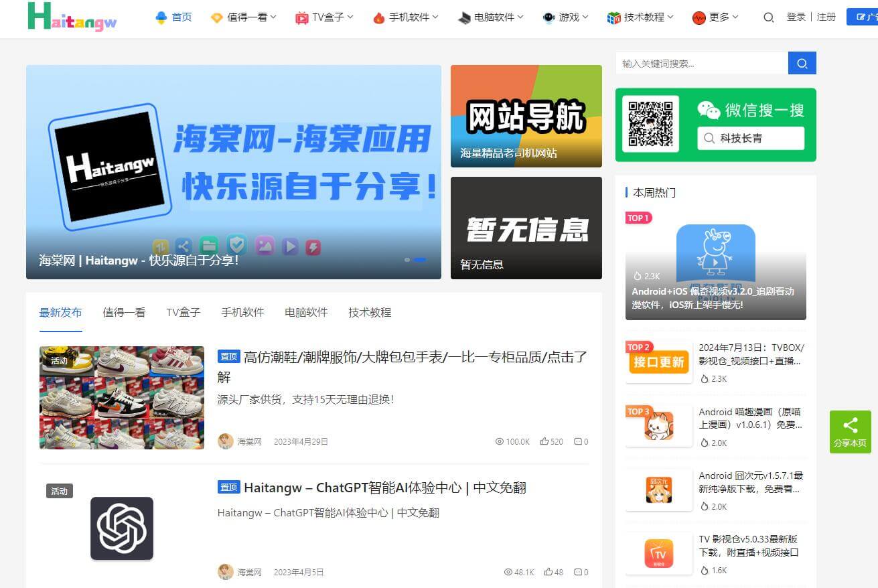Open the 网站导航 banner tile

(x=526, y=116)
